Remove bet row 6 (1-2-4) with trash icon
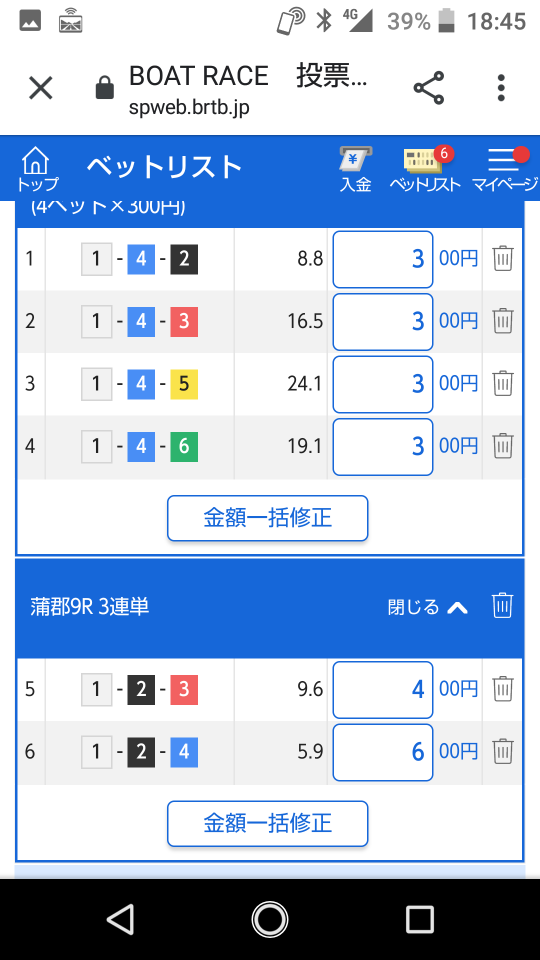 503,751
